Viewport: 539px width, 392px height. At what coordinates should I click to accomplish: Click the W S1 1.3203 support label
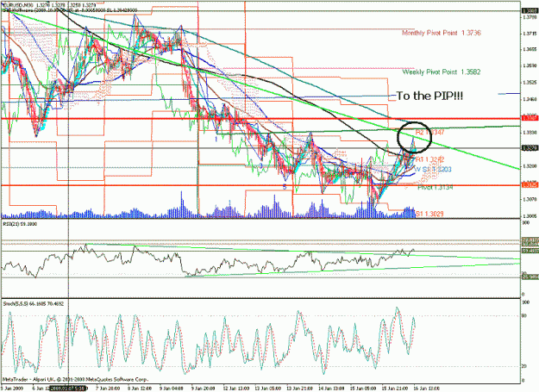click(x=433, y=169)
